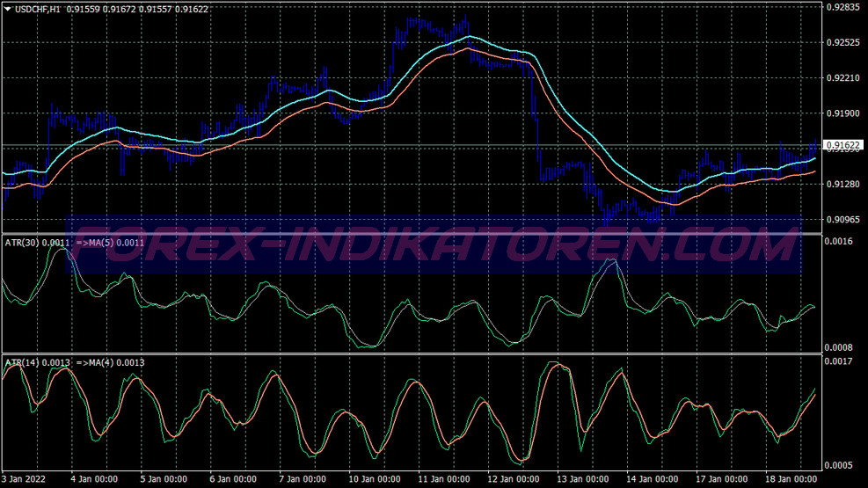The image size is (868, 488).
Task: Click the 0.92210 price scale value
Action: coord(843,78)
